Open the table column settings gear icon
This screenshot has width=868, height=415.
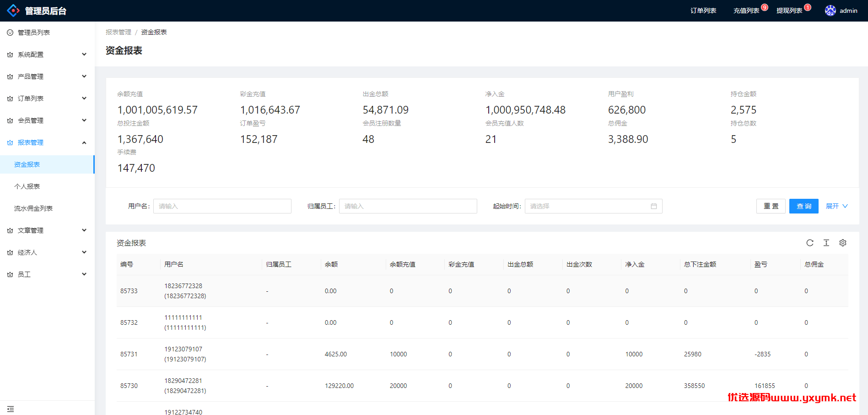843,243
